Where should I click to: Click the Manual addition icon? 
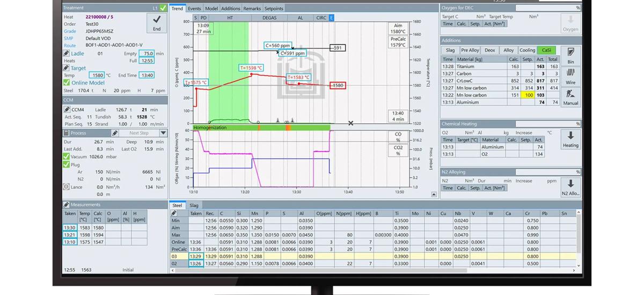(570, 97)
